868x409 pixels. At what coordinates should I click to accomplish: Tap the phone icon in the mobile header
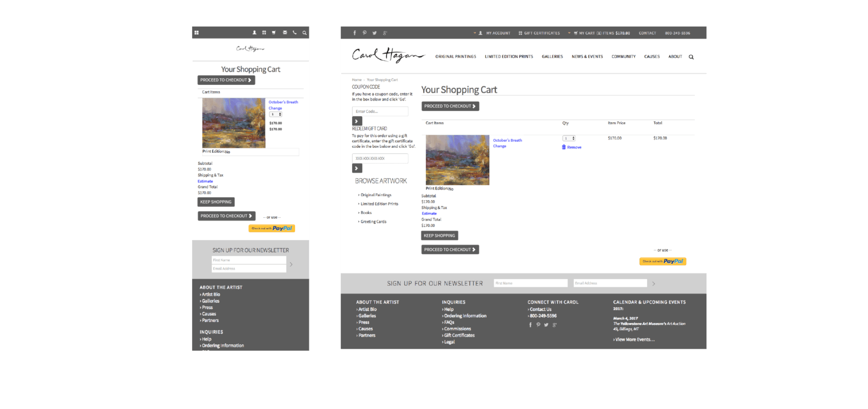[x=295, y=33]
